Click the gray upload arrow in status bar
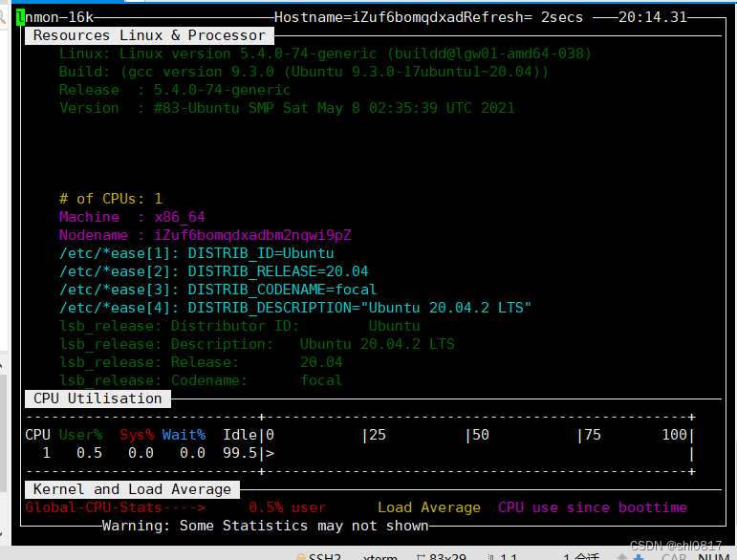The image size is (737, 560). (x=622, y=557)
